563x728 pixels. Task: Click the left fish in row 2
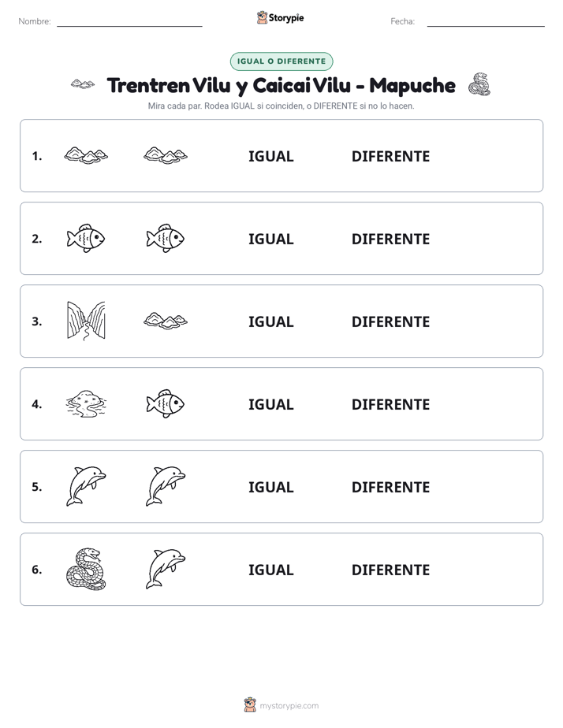point(86,238)
